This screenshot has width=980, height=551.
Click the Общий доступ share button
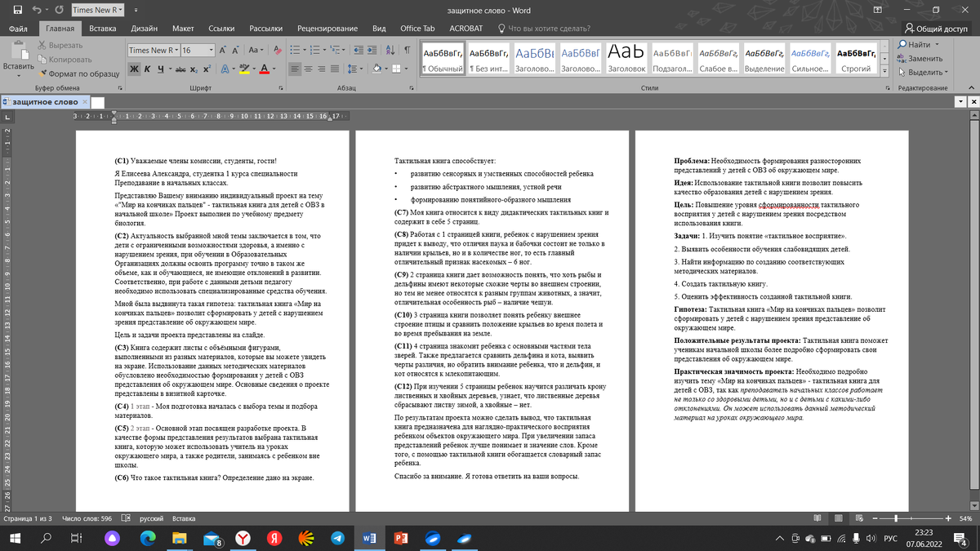pos(938,28)
